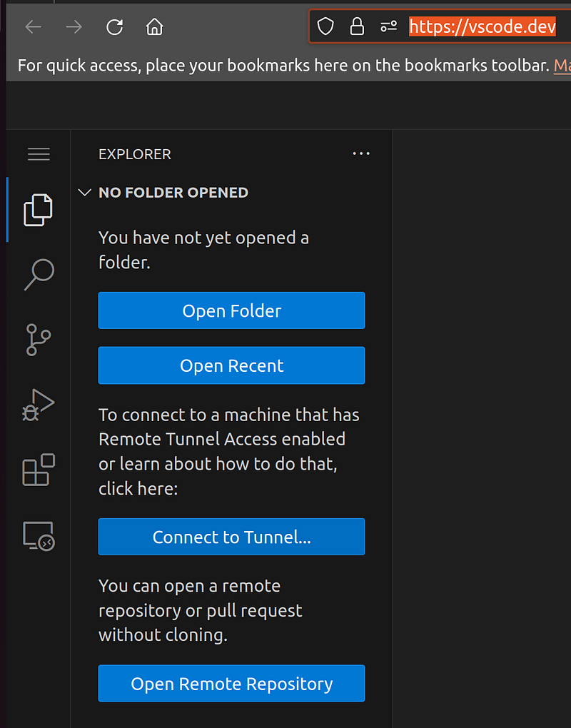
Task: Open the Search view in the sidebar
Action: pyautogui.click(x=38, y=275)
